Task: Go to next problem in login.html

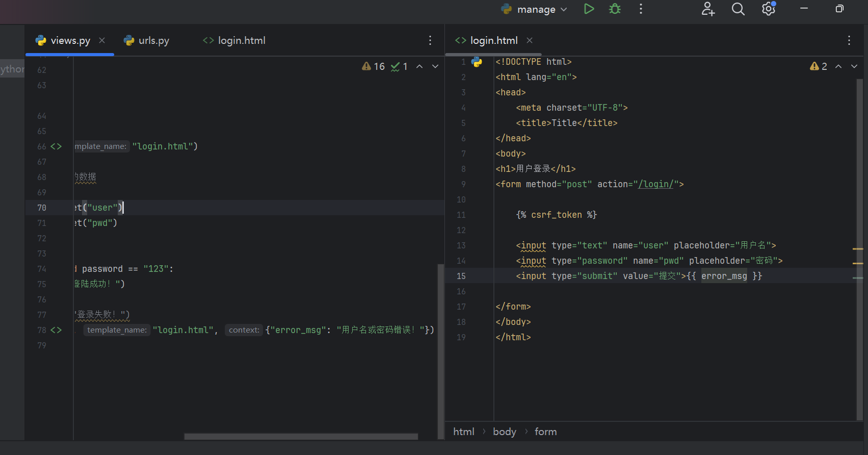Action: 854,66
